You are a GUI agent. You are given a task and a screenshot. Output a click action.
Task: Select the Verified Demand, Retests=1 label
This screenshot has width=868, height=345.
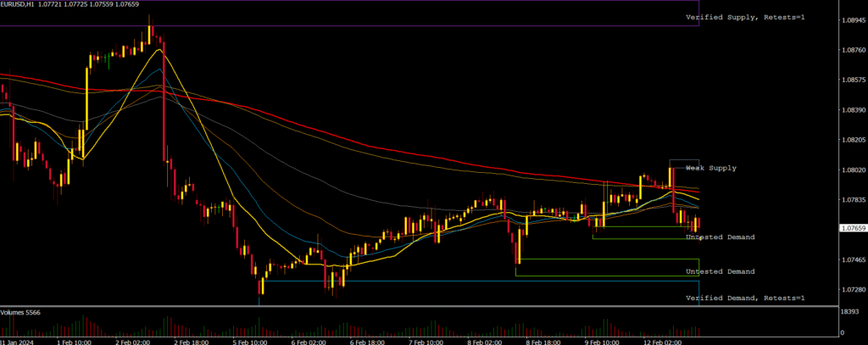pyautogui.click(x=745, y=298)
